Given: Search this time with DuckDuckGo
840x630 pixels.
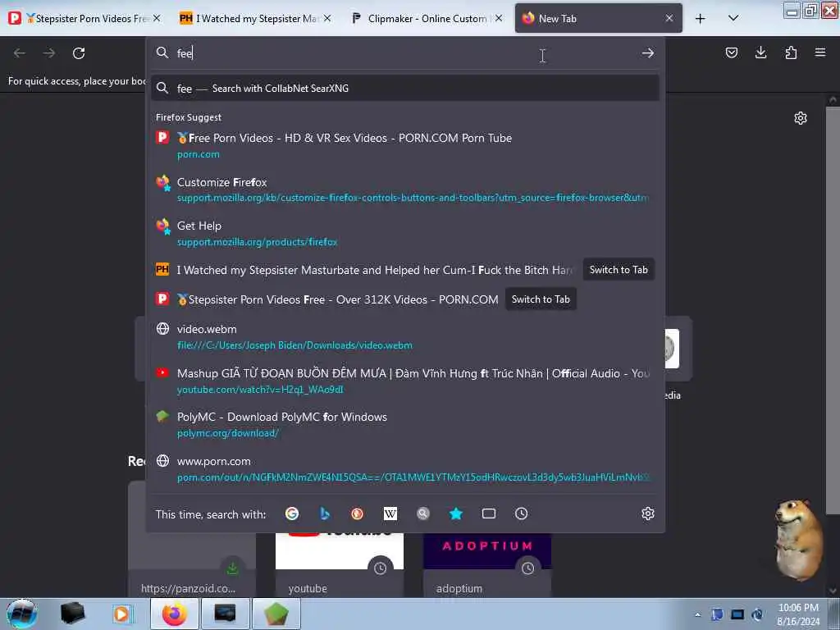Looking at the screenshot, I should 358,514.
